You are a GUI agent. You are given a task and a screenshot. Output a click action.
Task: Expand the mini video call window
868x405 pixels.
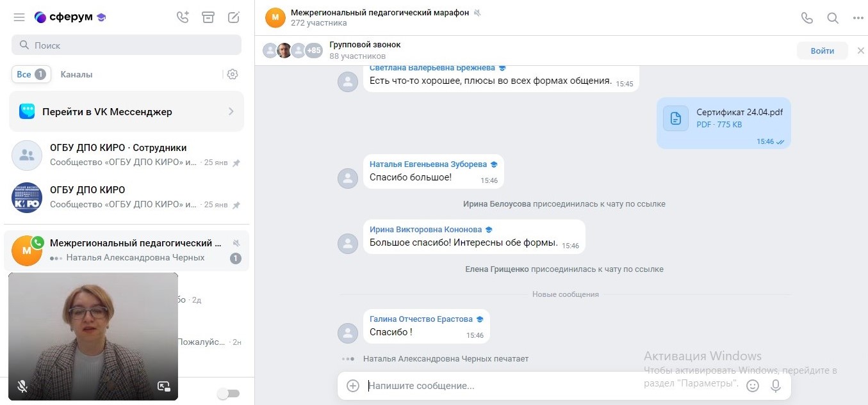pyautogui.click(x=163, y=386)
